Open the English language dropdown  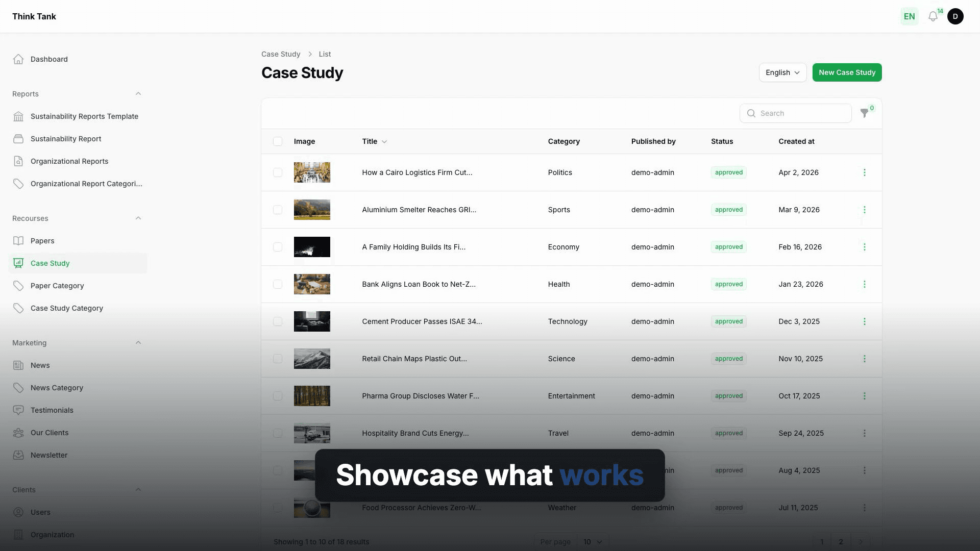click(x=782, y=72)
